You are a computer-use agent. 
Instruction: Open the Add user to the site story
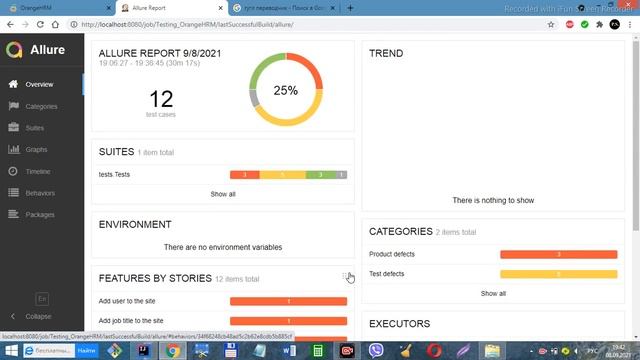coord(223,301)
